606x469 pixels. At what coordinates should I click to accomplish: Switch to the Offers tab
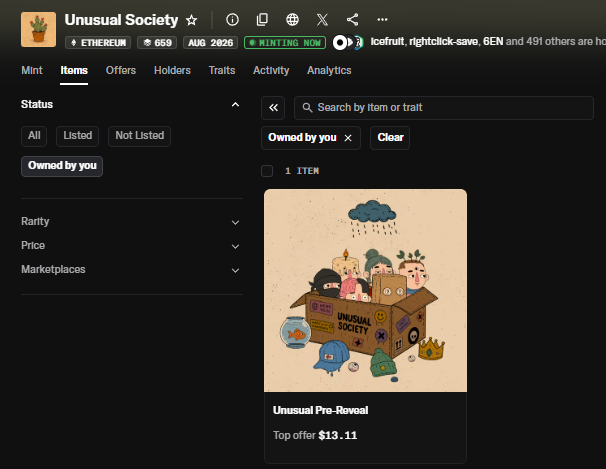click(121, 70)
